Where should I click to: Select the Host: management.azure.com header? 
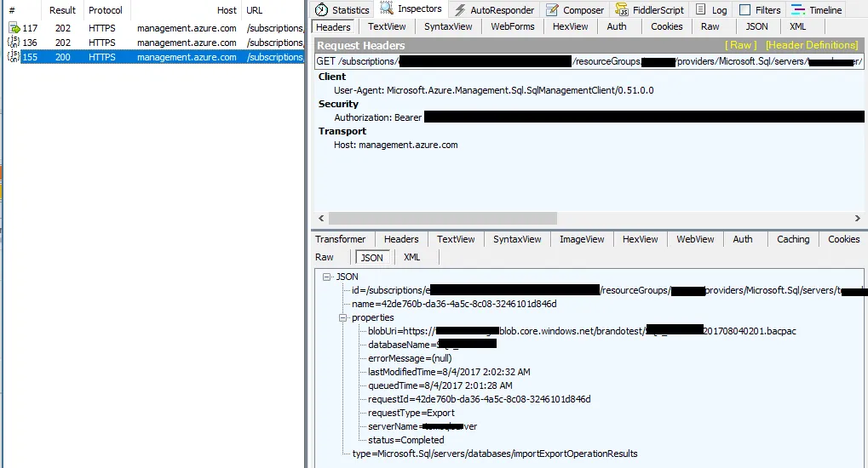point(396,145)
